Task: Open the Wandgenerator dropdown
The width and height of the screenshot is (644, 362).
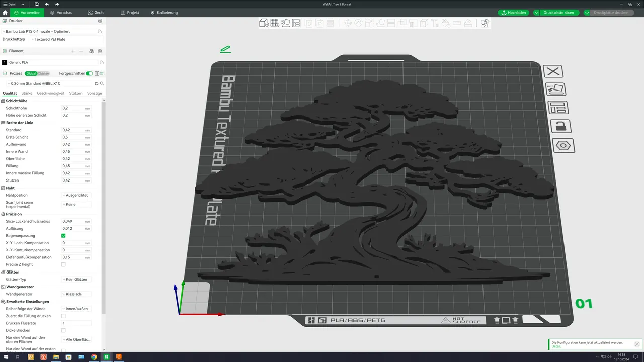Action: point(76,294)
